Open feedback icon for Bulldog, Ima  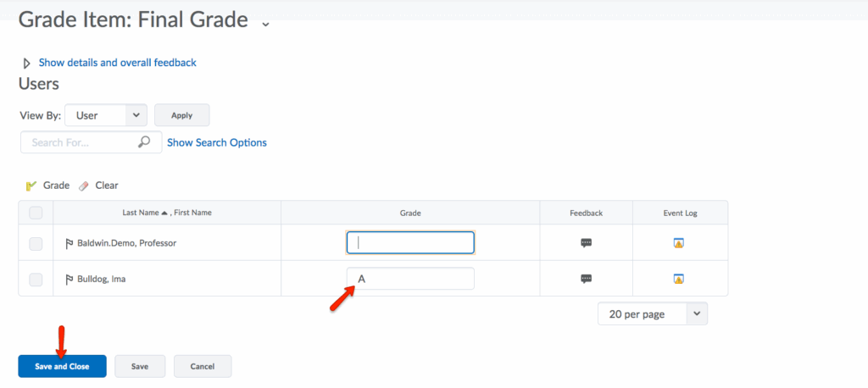pyautogui.click(x=586, y=278)
